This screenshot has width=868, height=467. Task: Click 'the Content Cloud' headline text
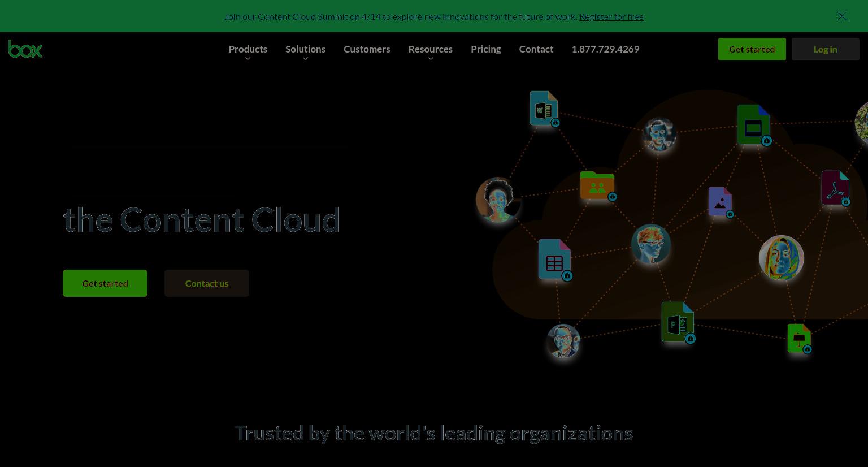click(x=202, y=220)
